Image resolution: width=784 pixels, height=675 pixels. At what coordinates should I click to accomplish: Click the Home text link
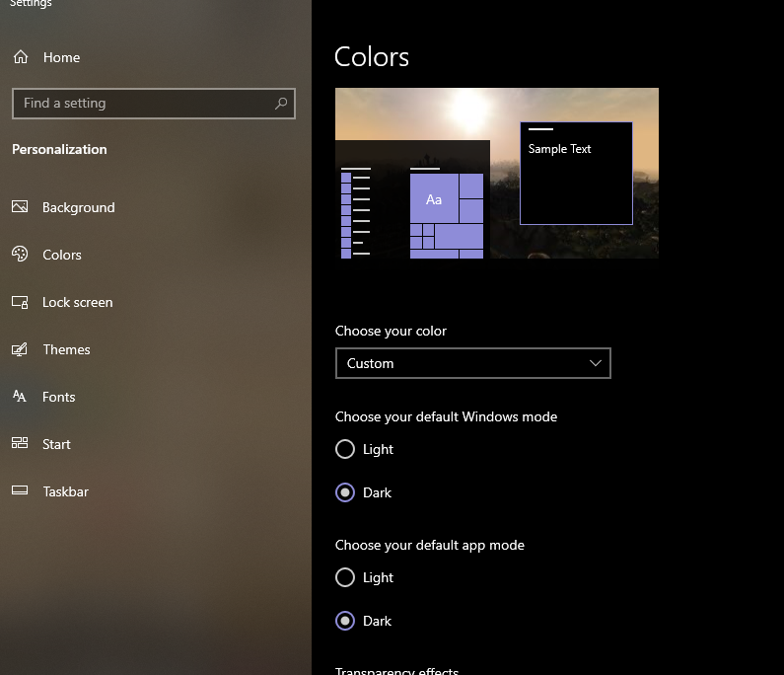(x=61, y=57)
